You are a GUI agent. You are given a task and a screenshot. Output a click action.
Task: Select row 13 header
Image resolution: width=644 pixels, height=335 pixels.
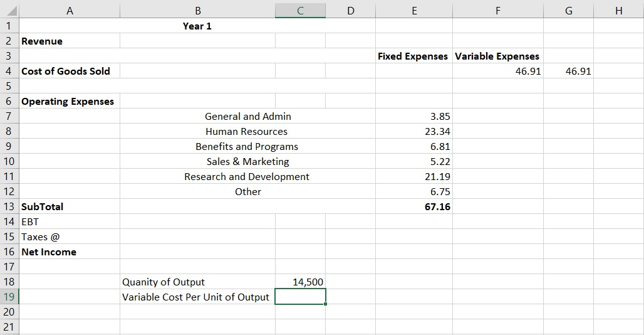(x=9, y=206)
